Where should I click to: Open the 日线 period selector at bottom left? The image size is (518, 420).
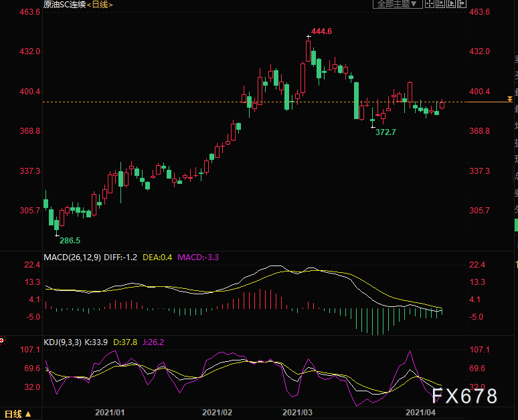click(x=18, y=414)
